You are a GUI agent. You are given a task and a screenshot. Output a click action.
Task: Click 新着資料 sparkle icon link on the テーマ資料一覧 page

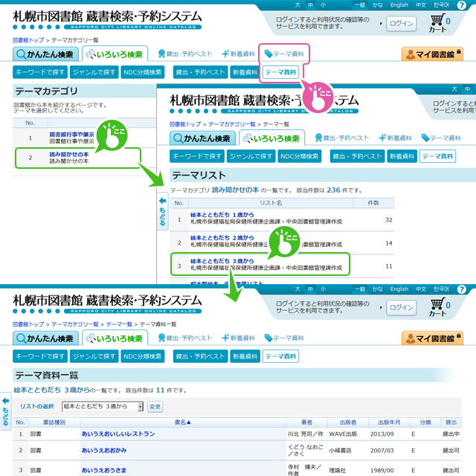pyautogui.click(x=238, y=338)
